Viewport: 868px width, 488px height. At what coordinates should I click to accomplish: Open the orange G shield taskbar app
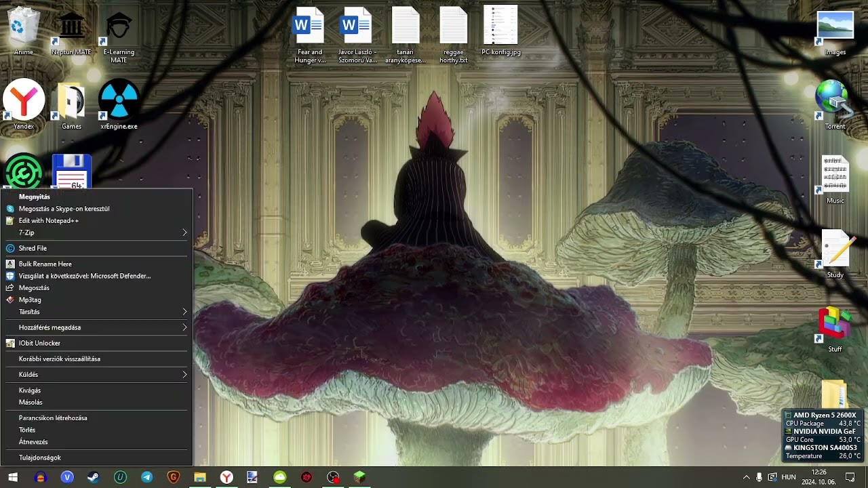pyautogui.click(x=173, y=477)
